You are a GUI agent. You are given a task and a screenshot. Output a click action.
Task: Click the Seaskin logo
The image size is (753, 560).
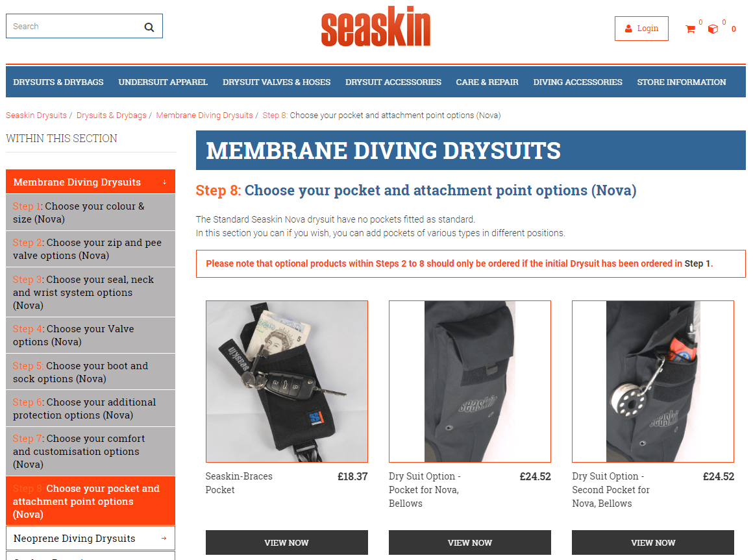click(x=376, y=27)
